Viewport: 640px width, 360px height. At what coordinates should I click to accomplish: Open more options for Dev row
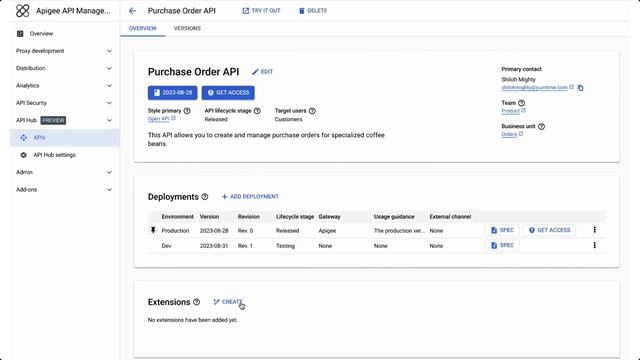(594, 245)
